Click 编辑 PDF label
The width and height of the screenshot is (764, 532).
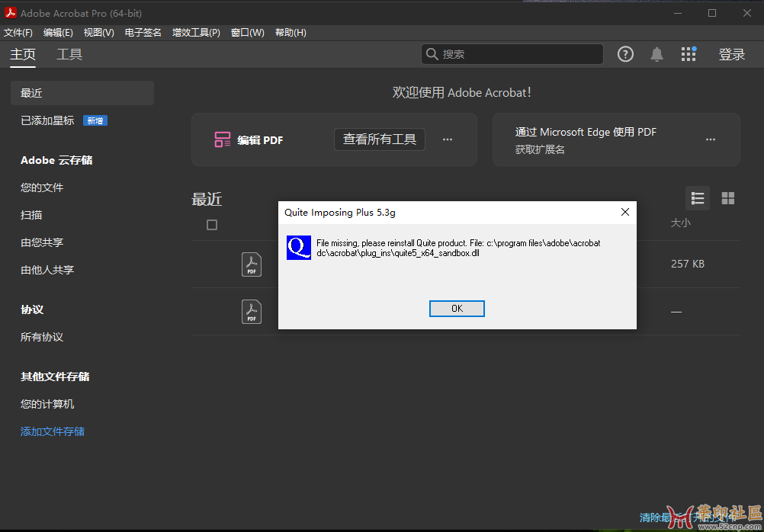(x=260, y=140)
